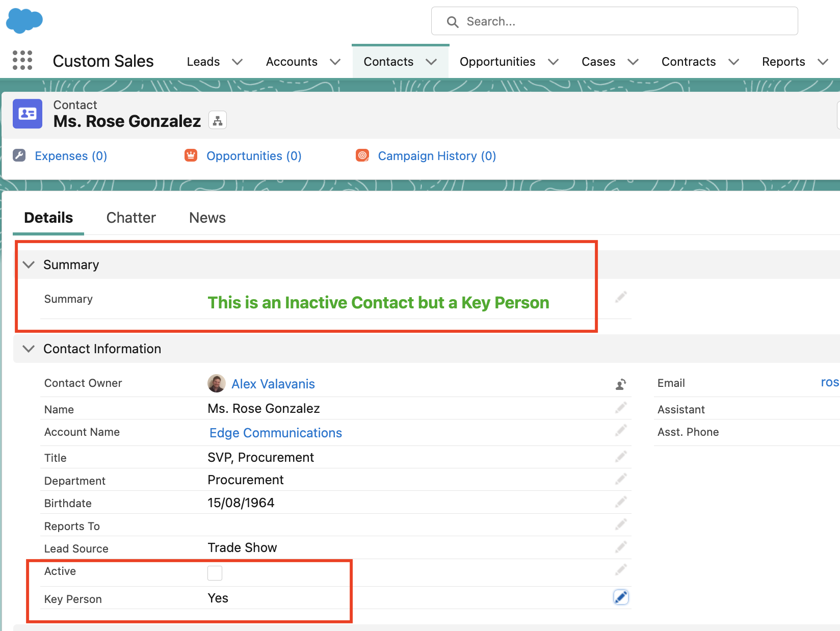Collapse the Contact Information section
This screenshot has height=631, width=840.
click(29, 349)
